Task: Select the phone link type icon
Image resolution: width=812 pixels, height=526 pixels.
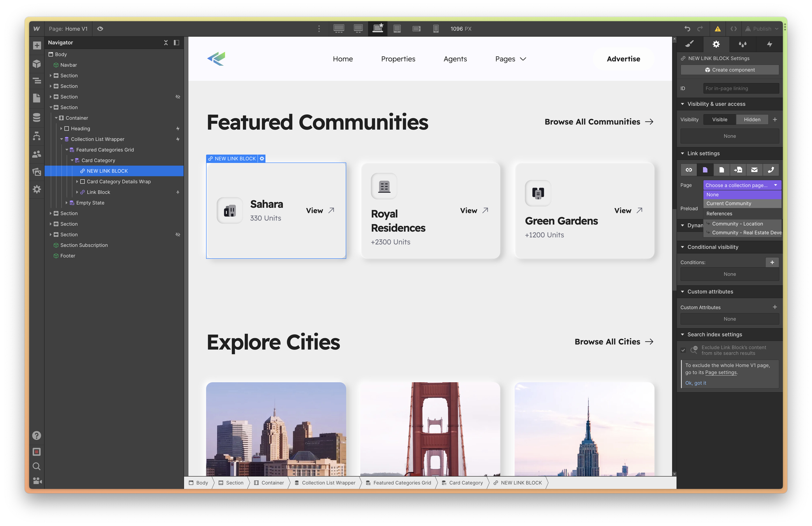Action: (771, 170)
